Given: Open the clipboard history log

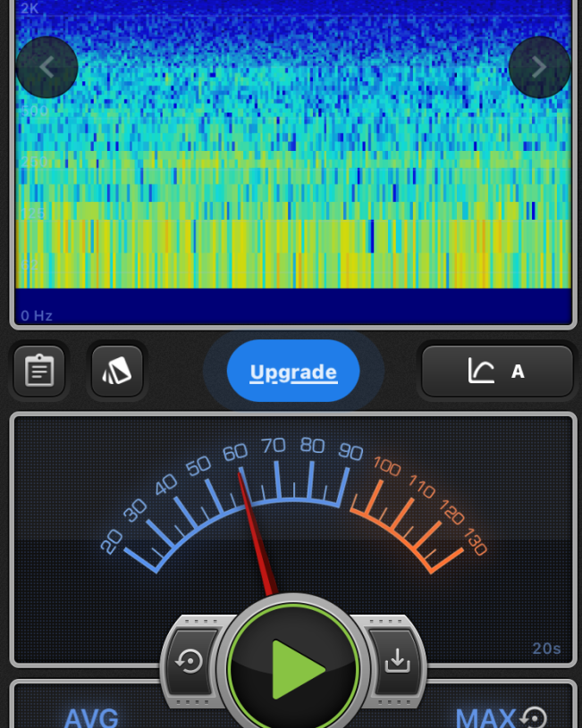Looking at the screenshot, I should tap(39, 371).
